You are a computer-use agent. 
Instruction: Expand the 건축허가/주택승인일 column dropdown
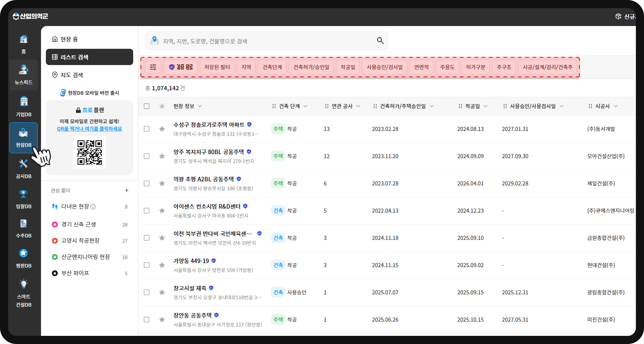pyautogui.click(x=432, y=106)
